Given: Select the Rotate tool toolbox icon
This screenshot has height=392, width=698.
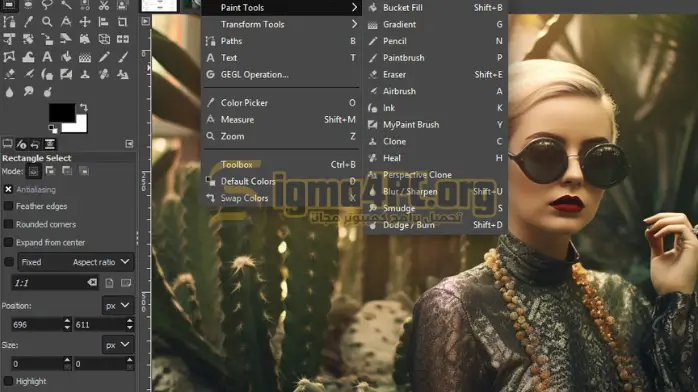Looking at the screenshot, I should (28, 39).
